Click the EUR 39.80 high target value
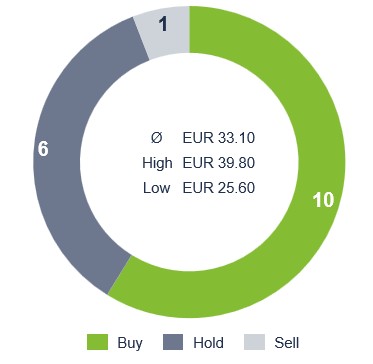Viewport: 373px width, 364px height. [219, 163]
